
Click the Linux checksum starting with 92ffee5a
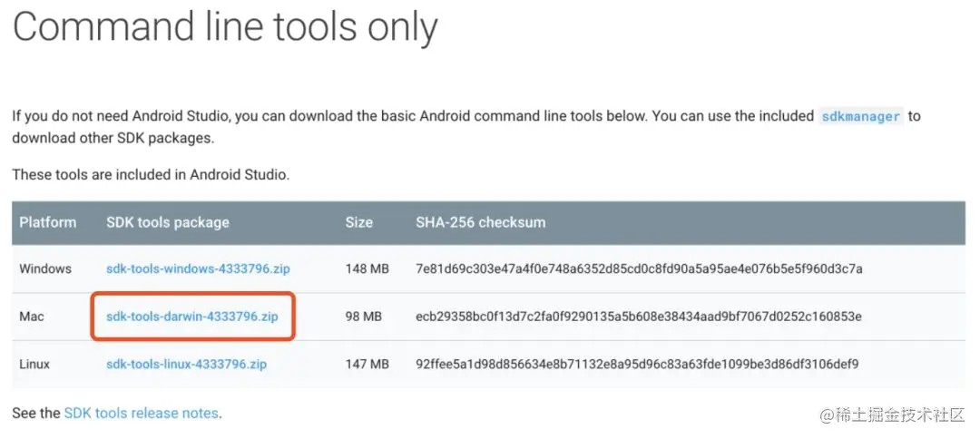[637, 364]
